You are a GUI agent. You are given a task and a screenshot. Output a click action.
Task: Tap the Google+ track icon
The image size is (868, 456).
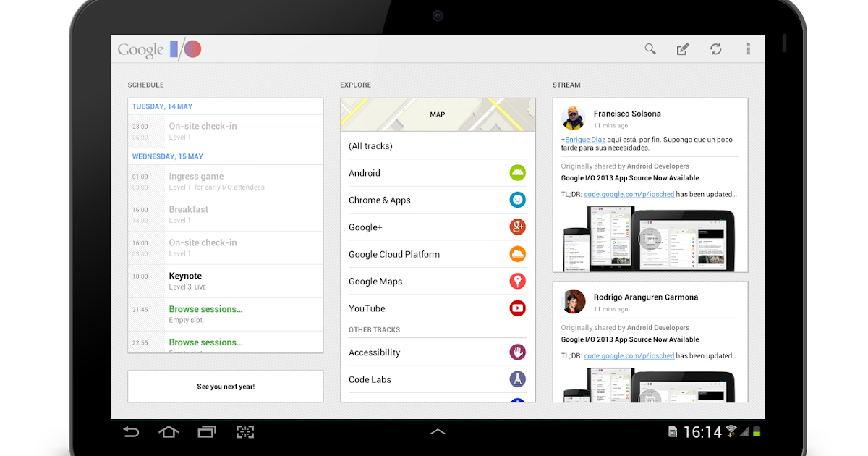point(517,227)
